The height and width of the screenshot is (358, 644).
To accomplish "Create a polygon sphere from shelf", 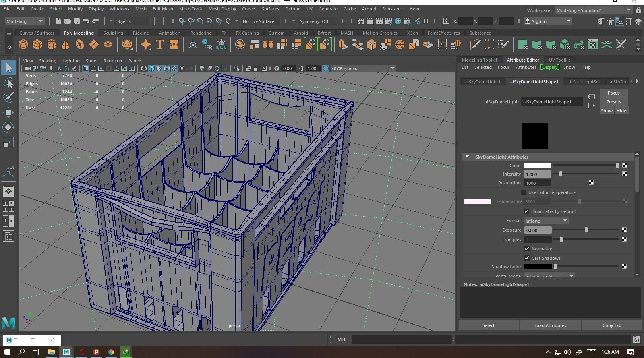I will point(23,44).
